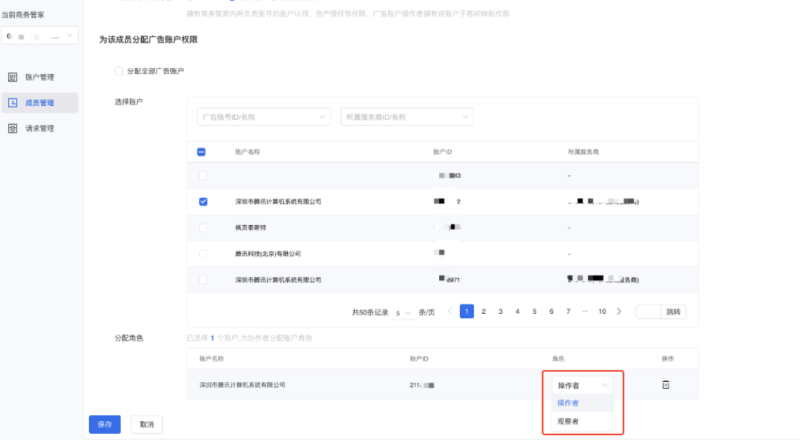Choose 观察者 option in role list
Image resolution: width=800 pixels, height=440 pixels.
[x=582, y=422]
